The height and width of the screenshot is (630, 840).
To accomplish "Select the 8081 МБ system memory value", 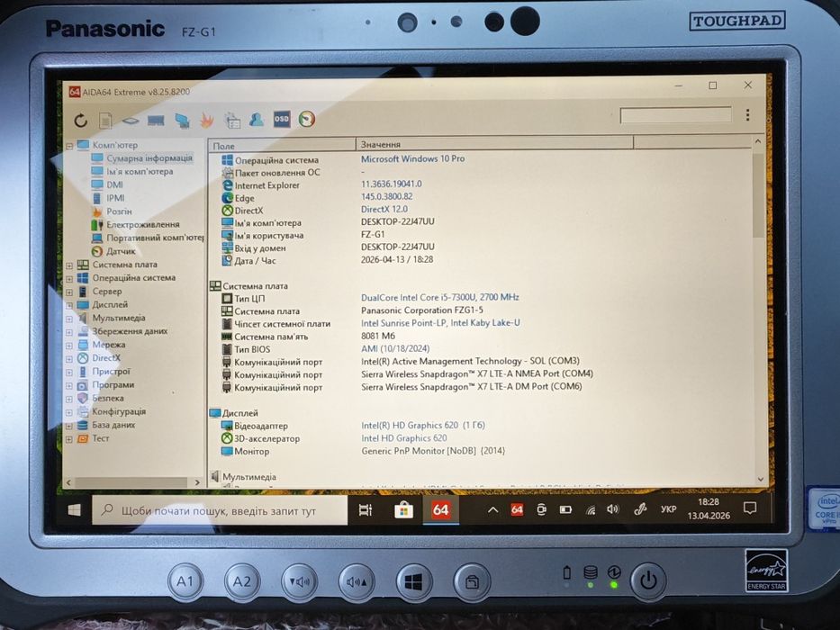I will [x=377, y=336].
